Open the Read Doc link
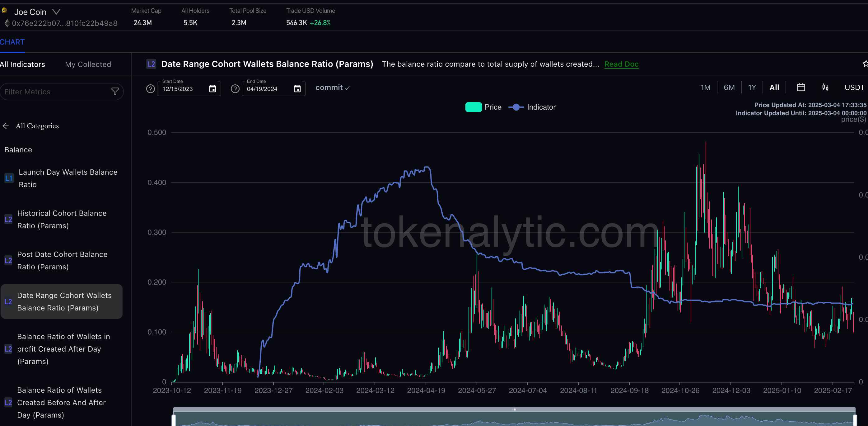 click(621, 64)
